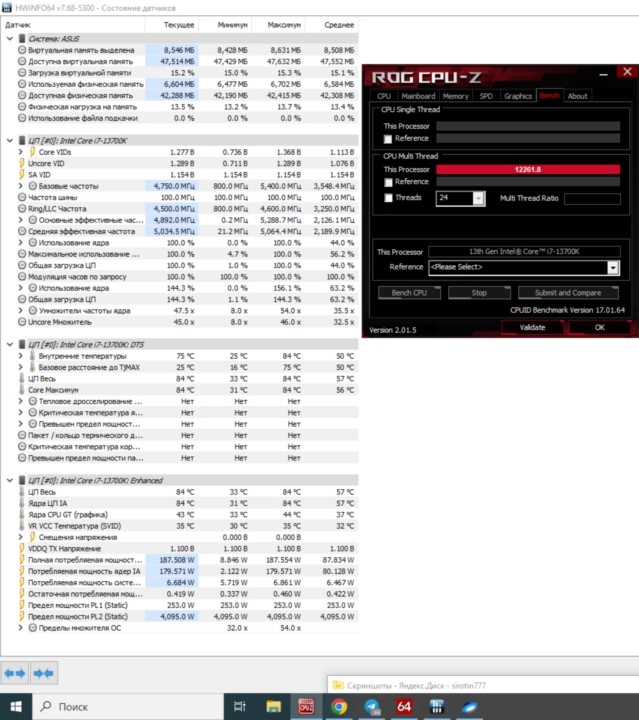The image size is (639, 720).
Task: Open ROG CPU-Z from the taskbar
Action: point(306,707)
